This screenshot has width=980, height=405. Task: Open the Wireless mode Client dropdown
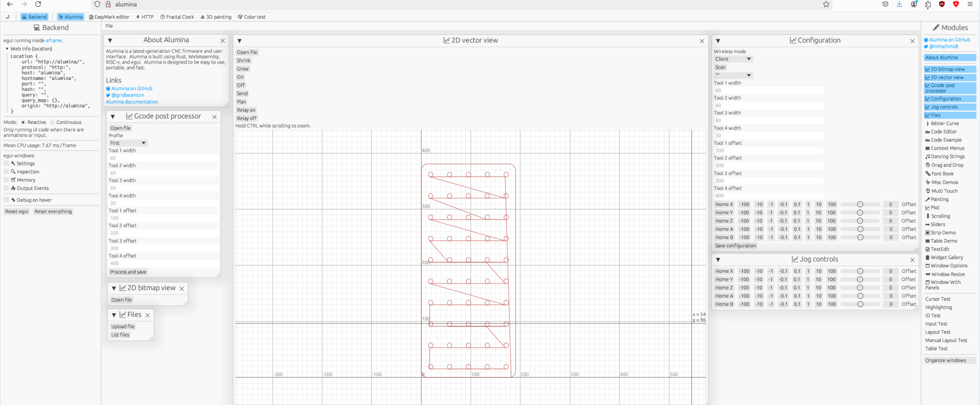coord(733,59)
